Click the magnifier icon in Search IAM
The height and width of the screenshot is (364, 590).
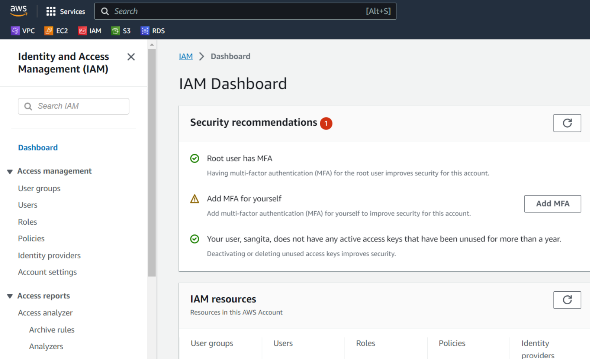tap(28, 106)
